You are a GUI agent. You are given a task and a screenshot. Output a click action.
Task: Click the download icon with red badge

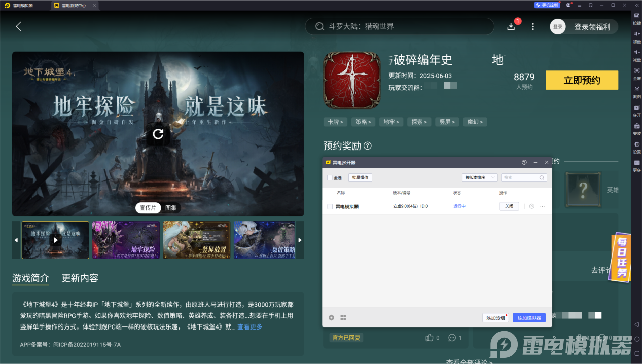[x=511, y=26]
